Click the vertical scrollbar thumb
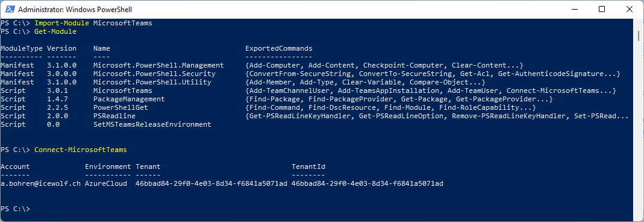 tap(639, 35)
